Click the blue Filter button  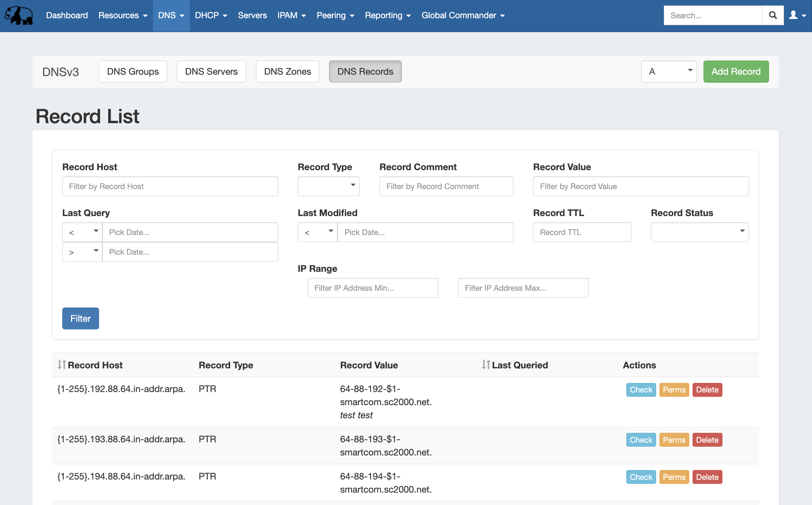point(80,318)
